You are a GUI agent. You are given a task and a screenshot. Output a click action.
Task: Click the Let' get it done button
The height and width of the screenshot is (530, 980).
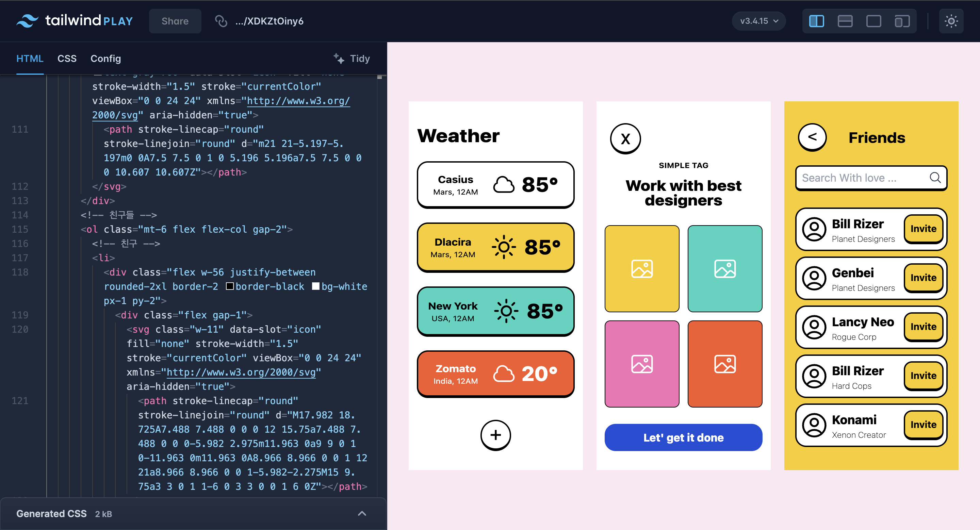[x=683, y=437]
